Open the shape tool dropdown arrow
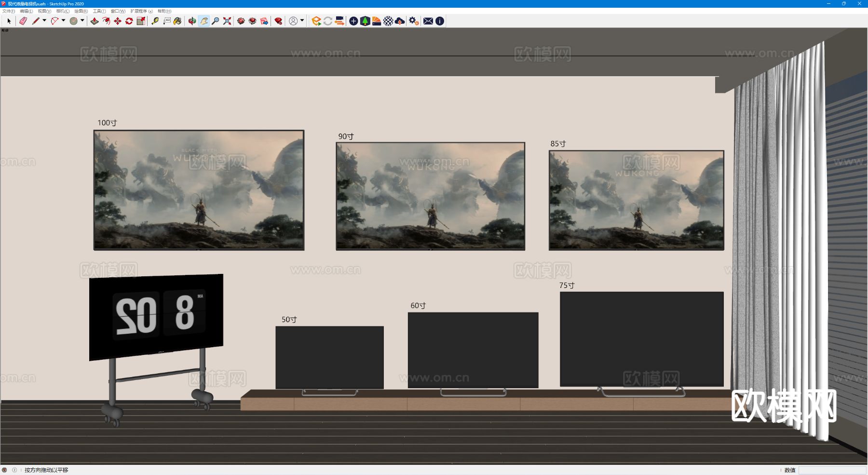 [x=82, y=21]
